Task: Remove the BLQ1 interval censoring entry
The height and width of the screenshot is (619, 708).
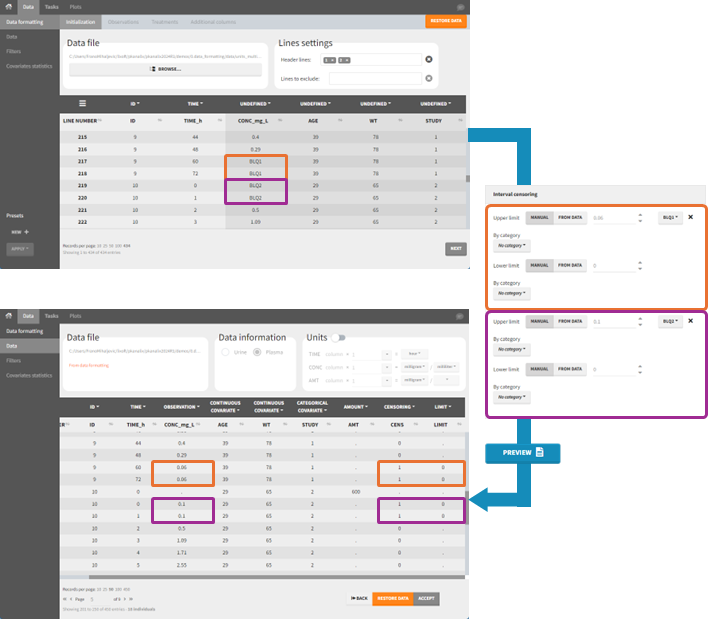Action: tap(690, 216)
